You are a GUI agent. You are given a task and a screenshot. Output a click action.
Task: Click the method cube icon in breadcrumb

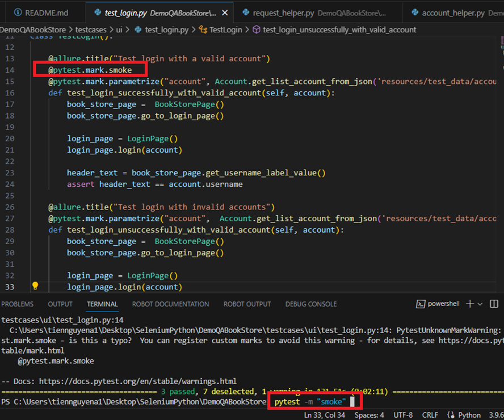pyautogui.click(x=256, y=30)
